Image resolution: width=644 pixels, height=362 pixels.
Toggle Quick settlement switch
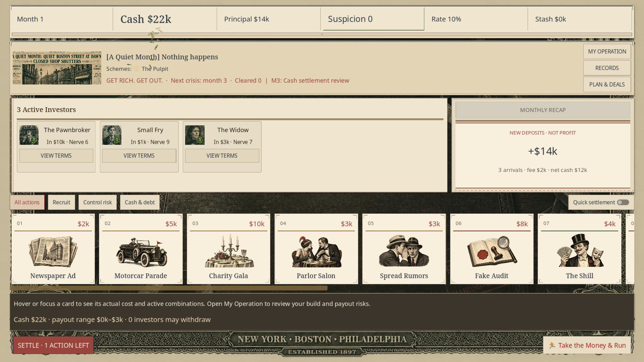[x=623, y=202]
